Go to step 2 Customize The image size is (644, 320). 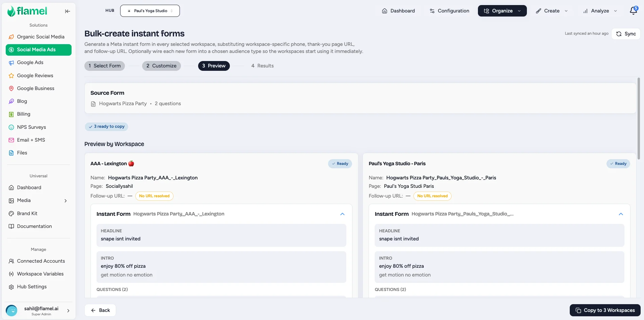pyautogui.click(x=161, y=66)
